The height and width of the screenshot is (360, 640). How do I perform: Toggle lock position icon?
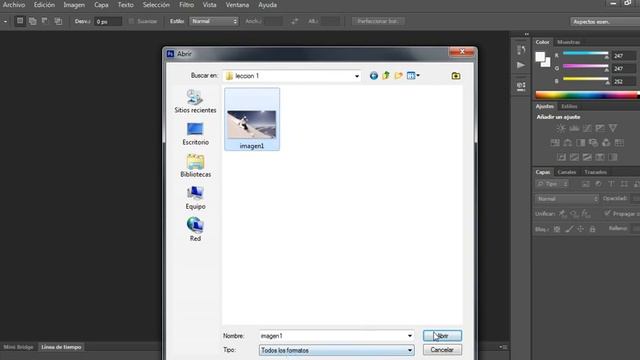[x=580, y=229]
